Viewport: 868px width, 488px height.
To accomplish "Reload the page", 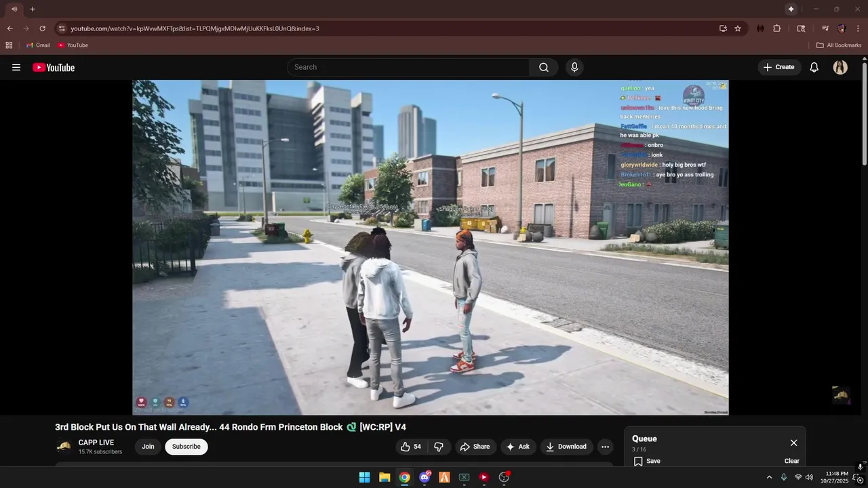I will pyautogui.click(x=42, y=28).
